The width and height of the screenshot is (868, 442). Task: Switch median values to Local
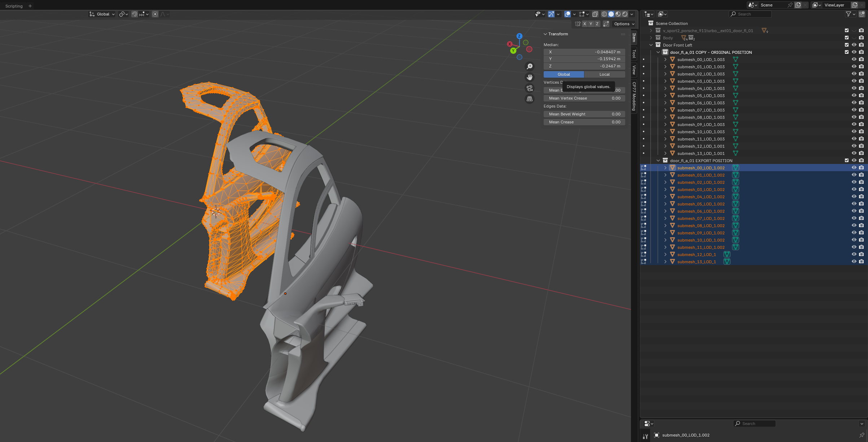[x=604, y=74]
